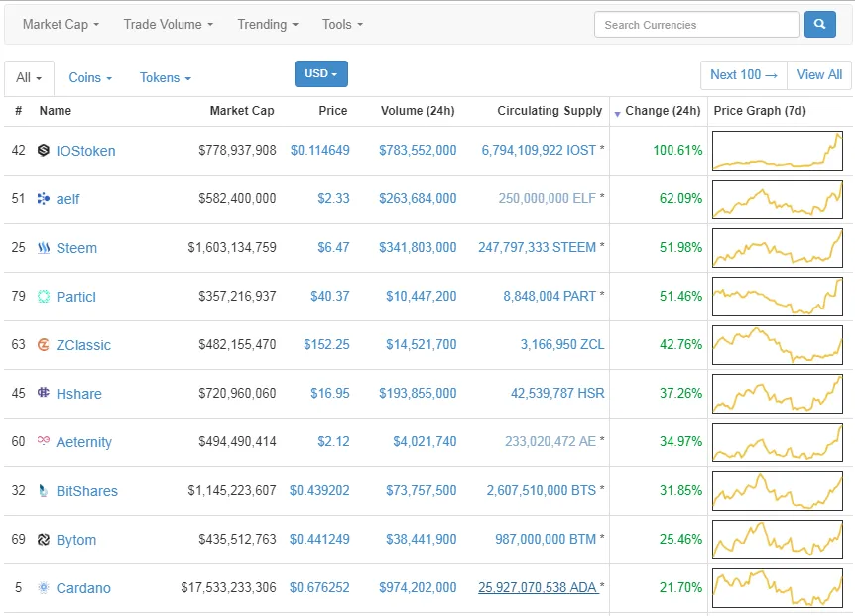Sort table by Price column header
Image resolution: width=855 pixels, height=616 pixels.
[333, 111]
